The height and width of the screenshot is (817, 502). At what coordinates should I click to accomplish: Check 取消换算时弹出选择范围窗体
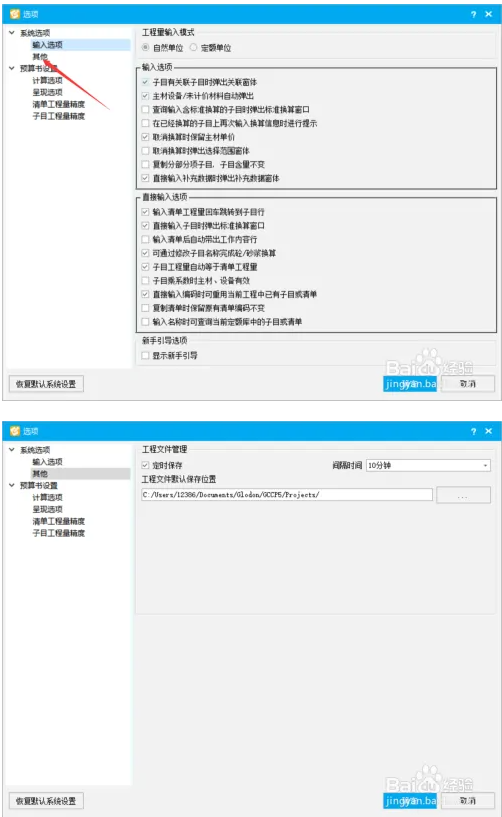click(x=145, y=151)
